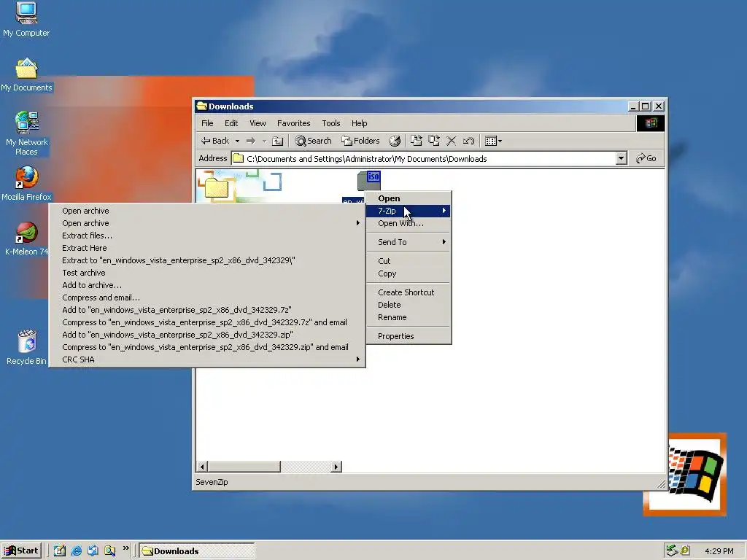Image resolution: width=747 pixels, height=560 pixels.
Task: Select the K-Meleon 74 desktop shortcut
Action: coord(26,238)
